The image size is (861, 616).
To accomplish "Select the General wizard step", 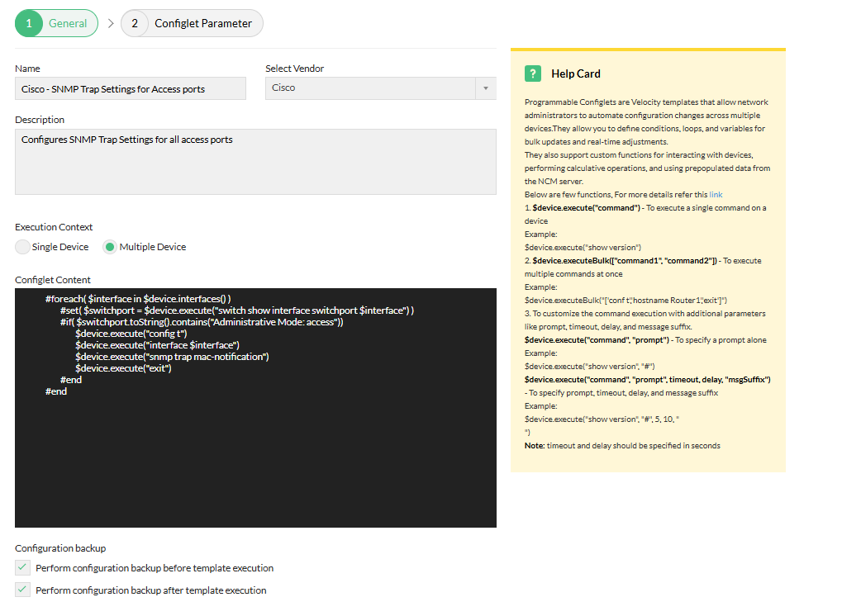I will pos(56,23).
